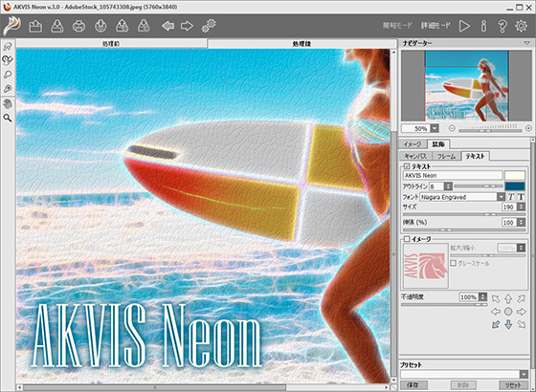The image size is (536, 392).
Task: Zoom in with navigator plus icon
Action: click(528, 128)
